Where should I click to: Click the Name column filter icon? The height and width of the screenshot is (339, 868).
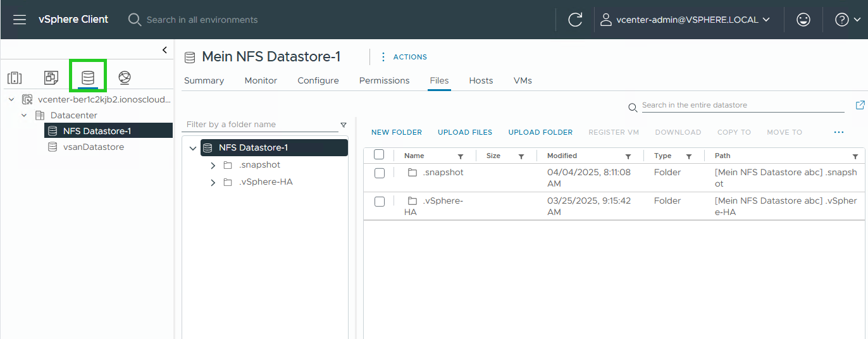click(x=461, y=156)
